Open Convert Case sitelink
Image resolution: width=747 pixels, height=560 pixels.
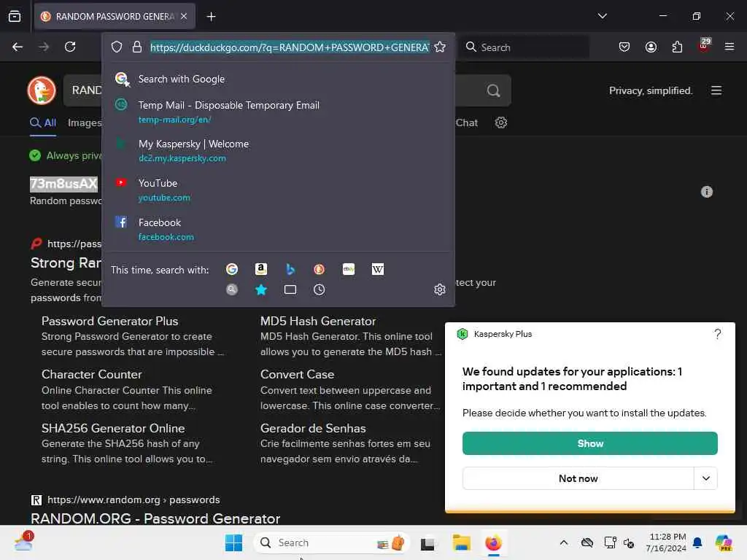tap(297, 375)
